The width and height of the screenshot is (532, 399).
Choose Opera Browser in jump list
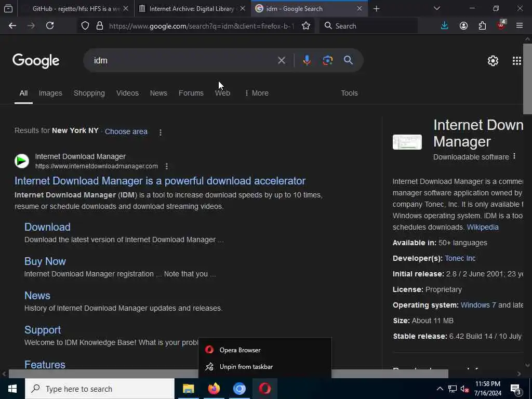tap(264, 350)
